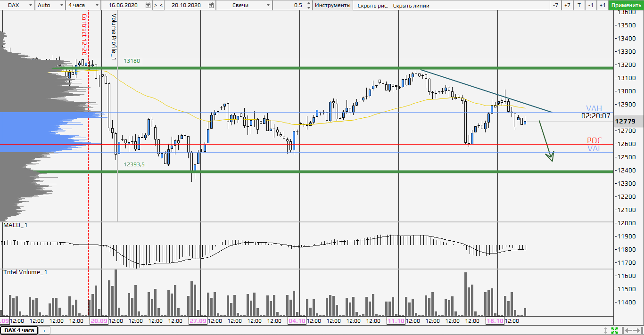Click the '+7' shift days button
The width and height of the screenshot is (644, 335).
click(567, 5)
